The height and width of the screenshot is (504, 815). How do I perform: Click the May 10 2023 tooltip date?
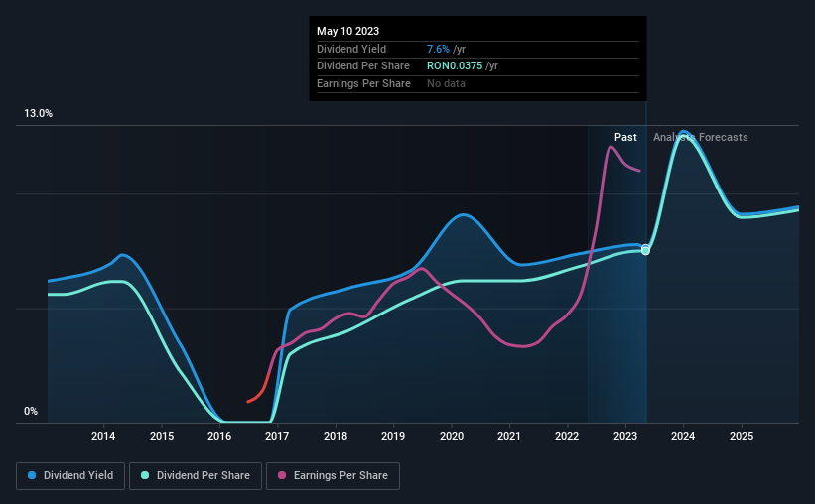[x=347, y=31]
